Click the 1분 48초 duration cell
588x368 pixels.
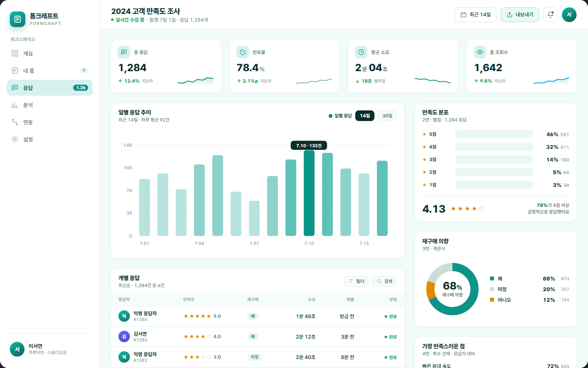(306, 316)
